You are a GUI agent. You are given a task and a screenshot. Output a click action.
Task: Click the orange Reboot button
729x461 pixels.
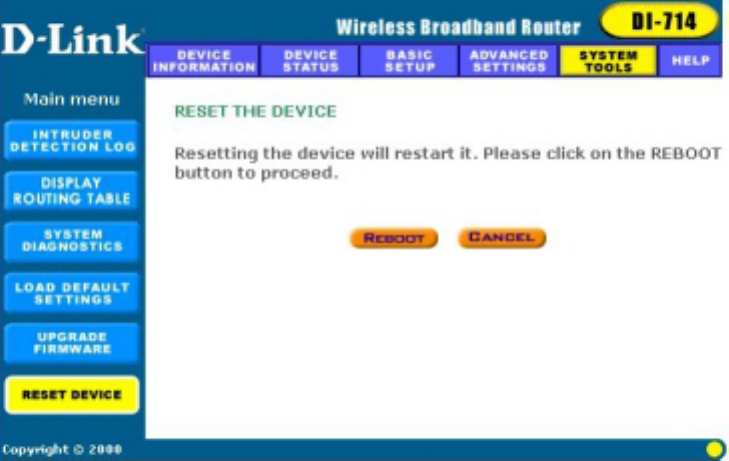394,238
